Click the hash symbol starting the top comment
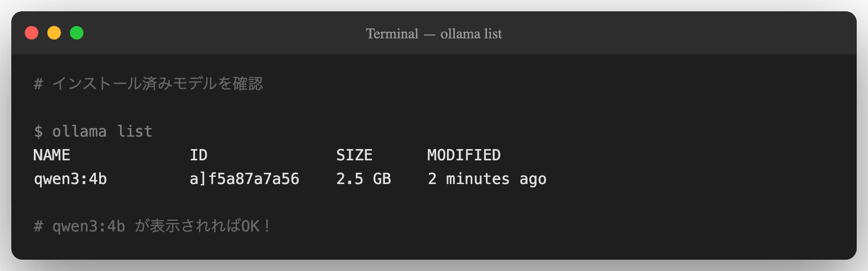Image resolution: width=868 pixels, height=271 pixels. click(x=38, y=85)
